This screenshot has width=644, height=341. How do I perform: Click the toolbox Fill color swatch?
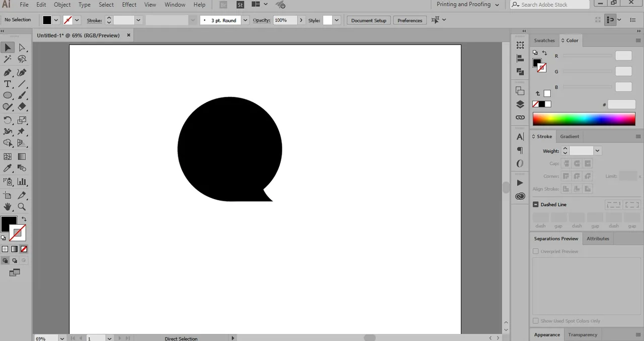tap(9, 224)
